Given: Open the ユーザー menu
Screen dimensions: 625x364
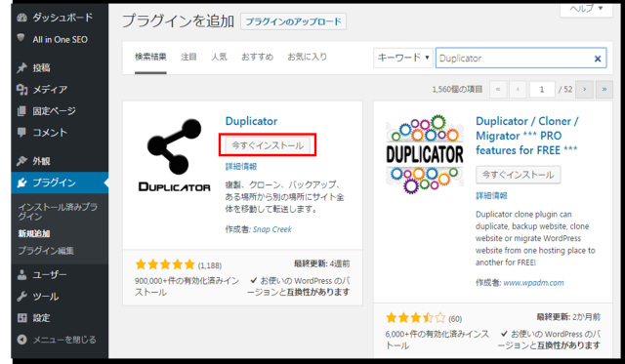Looking at the screenshot, I should [x=60, y=275].
